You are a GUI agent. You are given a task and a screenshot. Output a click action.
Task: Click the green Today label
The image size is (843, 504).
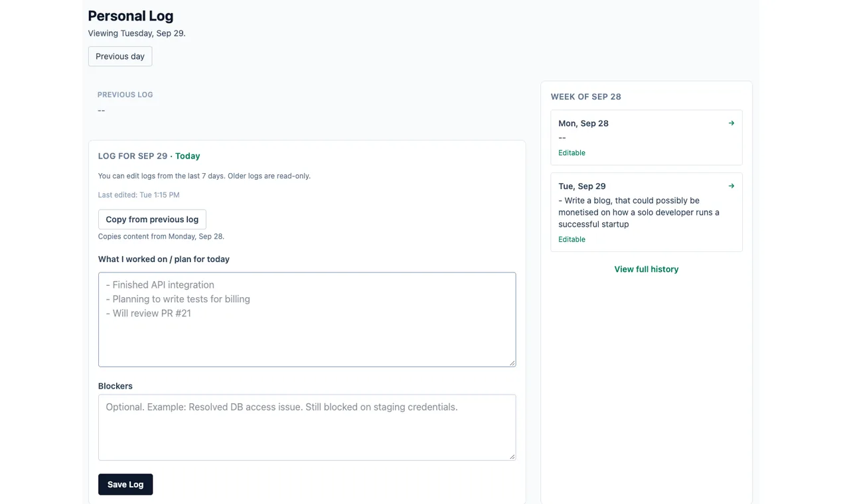point(188,156)
